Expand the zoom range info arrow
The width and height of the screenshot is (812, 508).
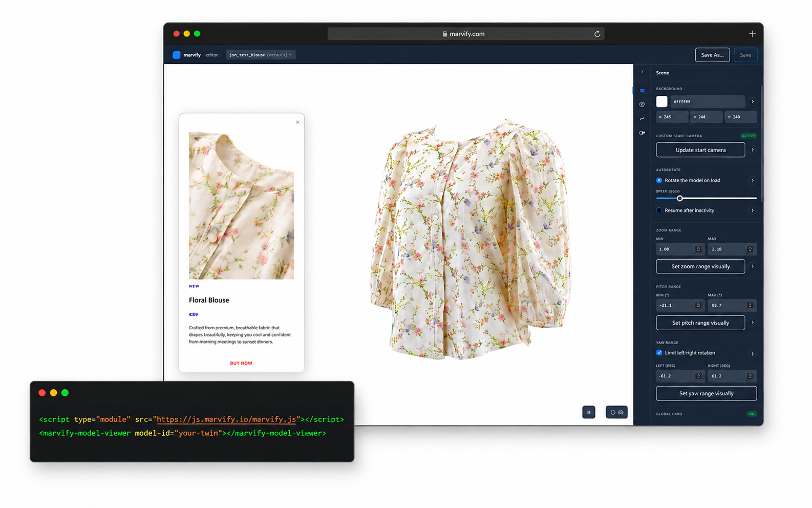tap(752, 266)
